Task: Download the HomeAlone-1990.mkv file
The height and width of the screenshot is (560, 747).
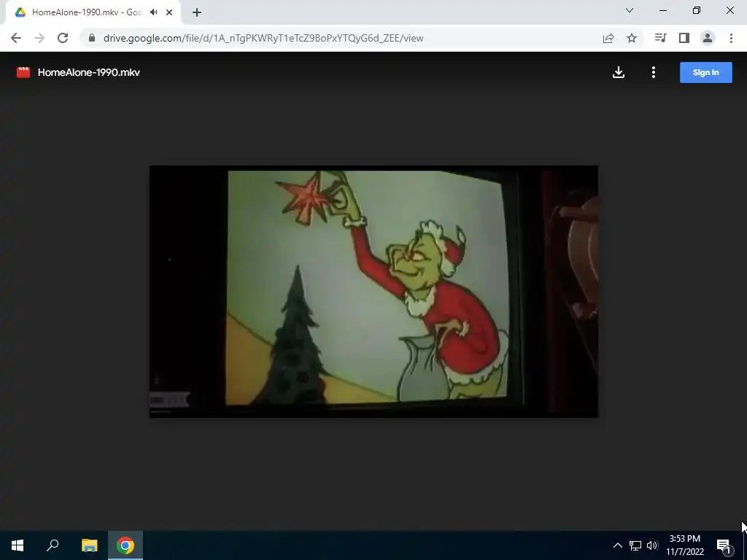Action: tap(619, 72)
